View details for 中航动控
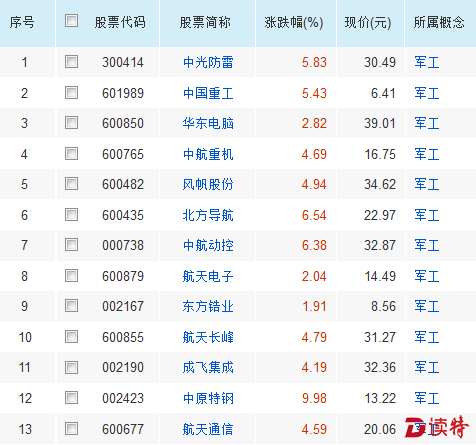 pyautogui.click(x=208, y=245)
